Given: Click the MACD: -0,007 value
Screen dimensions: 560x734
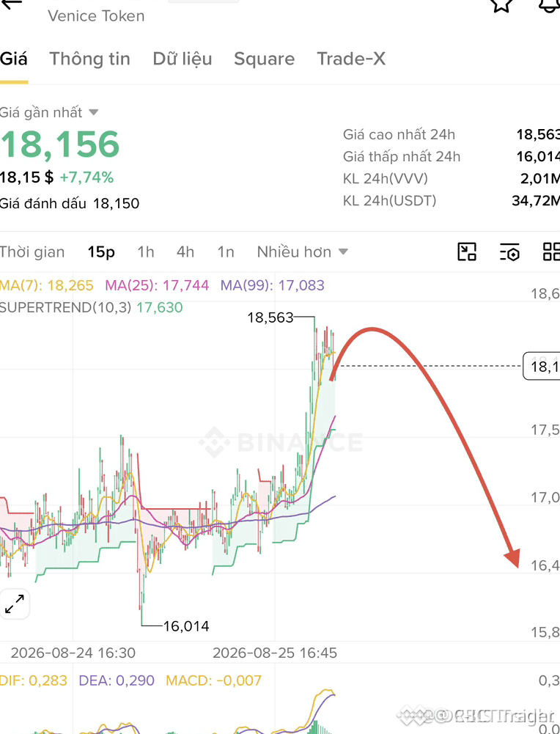Looking at the screenshot, I should [214, 680].
